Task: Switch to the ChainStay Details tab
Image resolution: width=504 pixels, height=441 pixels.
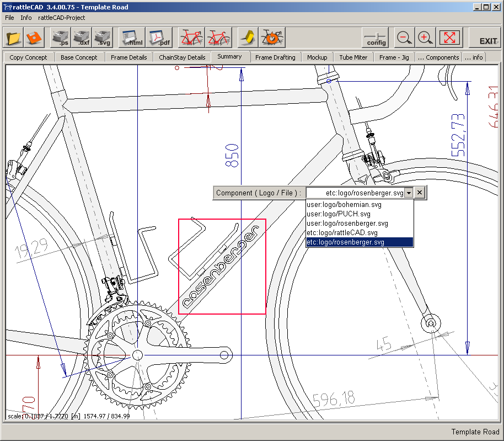Action: click(182, 57)
